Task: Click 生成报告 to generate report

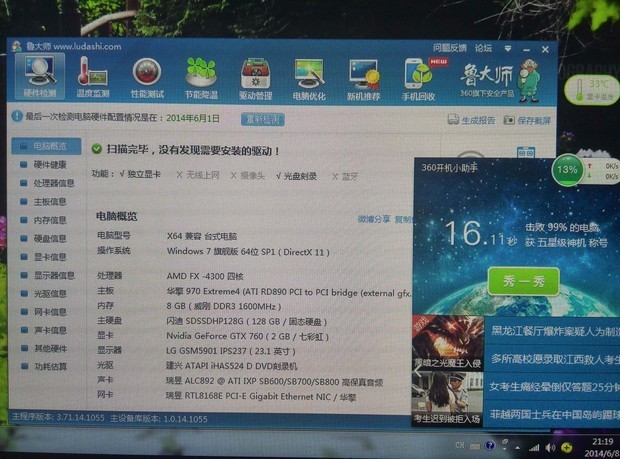Action: [471, 120]
